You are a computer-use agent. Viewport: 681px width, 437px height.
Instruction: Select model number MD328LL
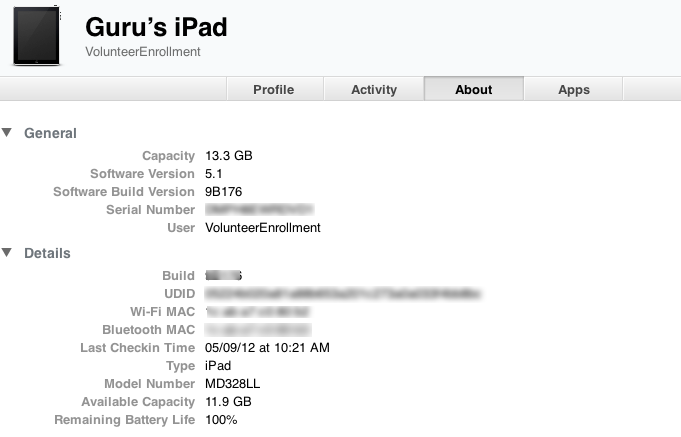(233, 384)
